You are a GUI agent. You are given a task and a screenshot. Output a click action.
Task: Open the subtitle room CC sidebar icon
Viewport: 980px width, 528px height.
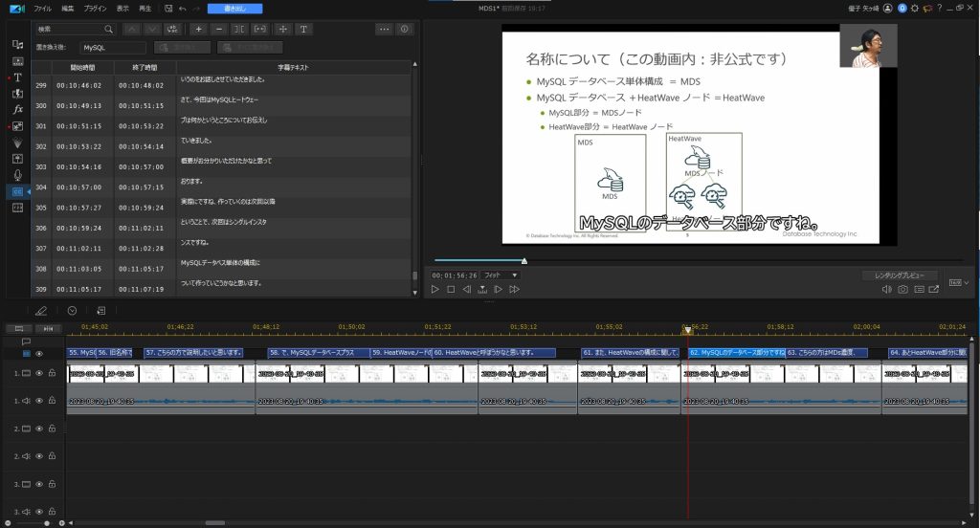point(17,192)
